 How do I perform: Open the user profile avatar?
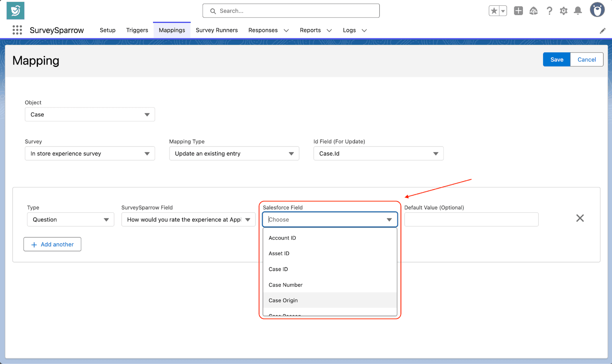(597, 10)
